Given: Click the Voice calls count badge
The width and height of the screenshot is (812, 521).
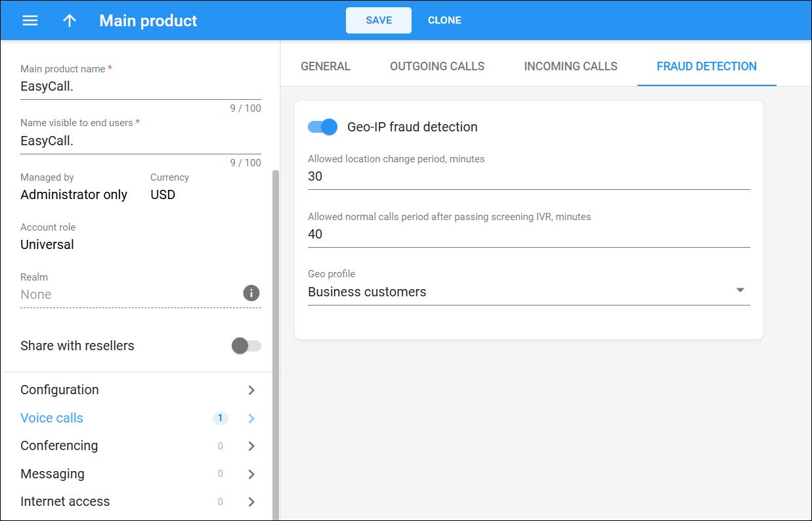Looking at the screenshot, I should pyautogui.click(x=220, y=418).
